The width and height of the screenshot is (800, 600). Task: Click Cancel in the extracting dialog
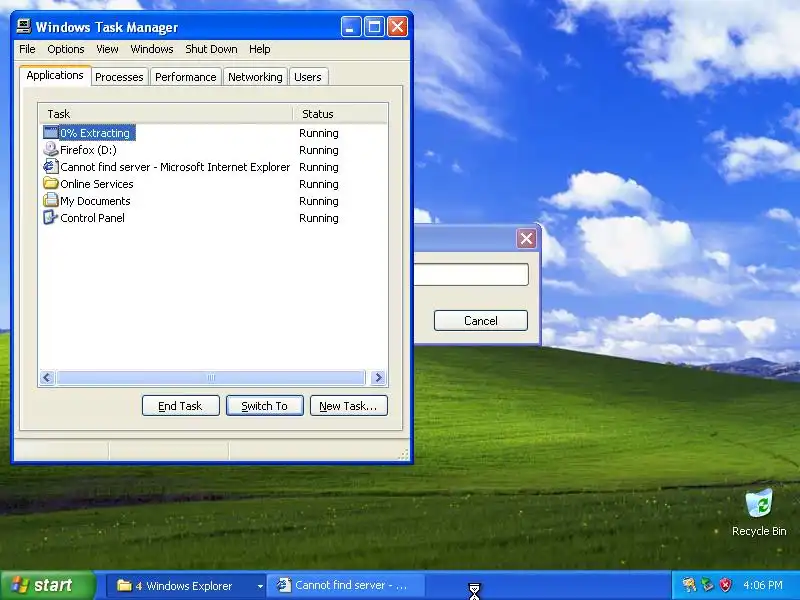(x=481, y=320)
